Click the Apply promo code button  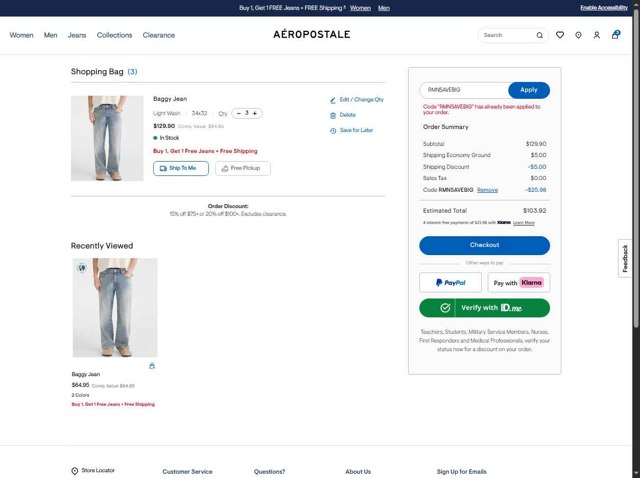point(529,90)
